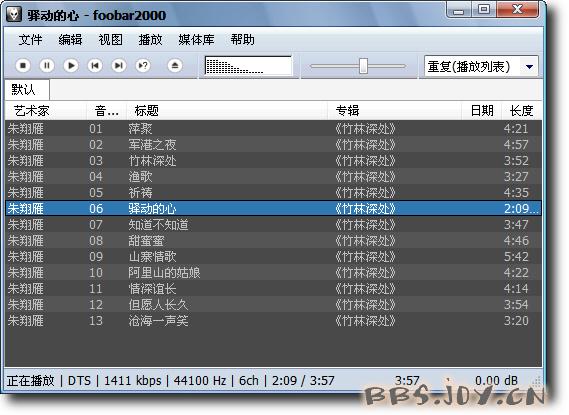569x415 pixels.
Task: Expand the playback order dropdown arrow
Action: point(529,67)
